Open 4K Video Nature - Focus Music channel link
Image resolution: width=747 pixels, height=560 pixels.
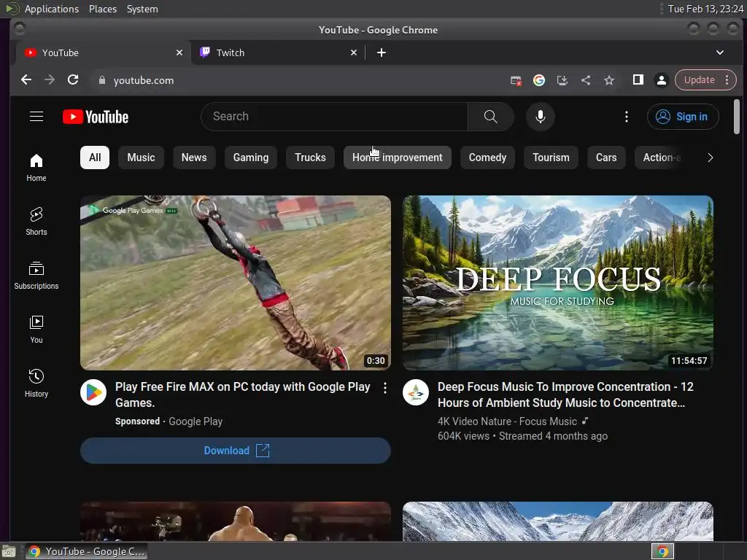pyautogui.click(x=507, y=421)
